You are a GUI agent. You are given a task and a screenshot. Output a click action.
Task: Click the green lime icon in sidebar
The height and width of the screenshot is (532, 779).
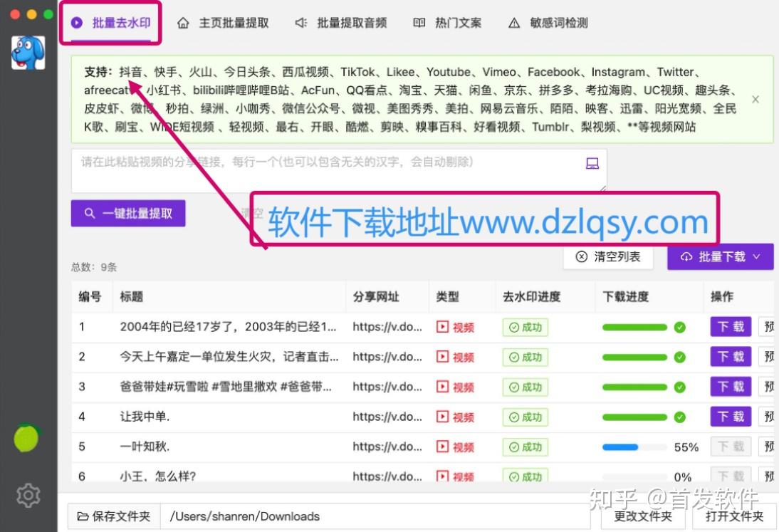[26, 437]
